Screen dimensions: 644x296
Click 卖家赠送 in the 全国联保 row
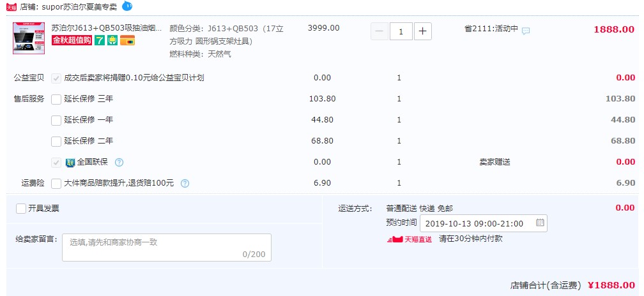coord(494,162)
